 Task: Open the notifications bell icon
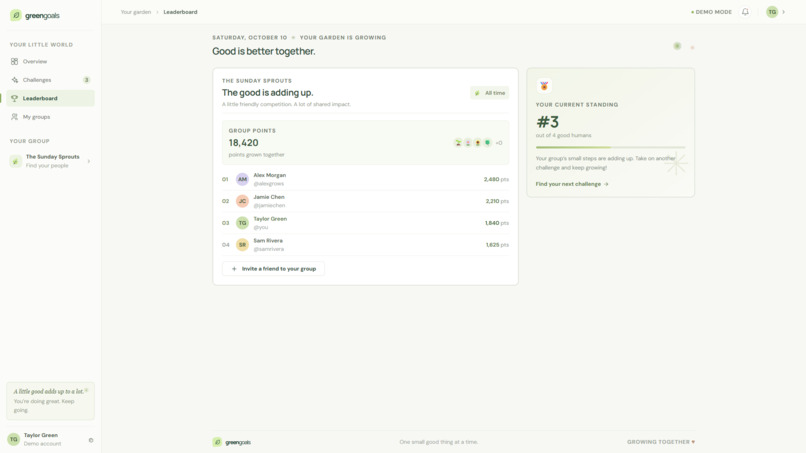pos(745,12)
